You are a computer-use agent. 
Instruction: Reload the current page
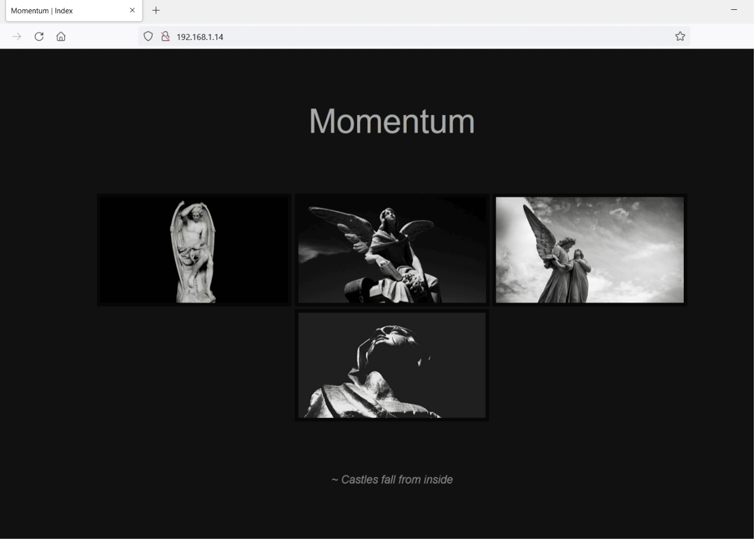(39, 37)
